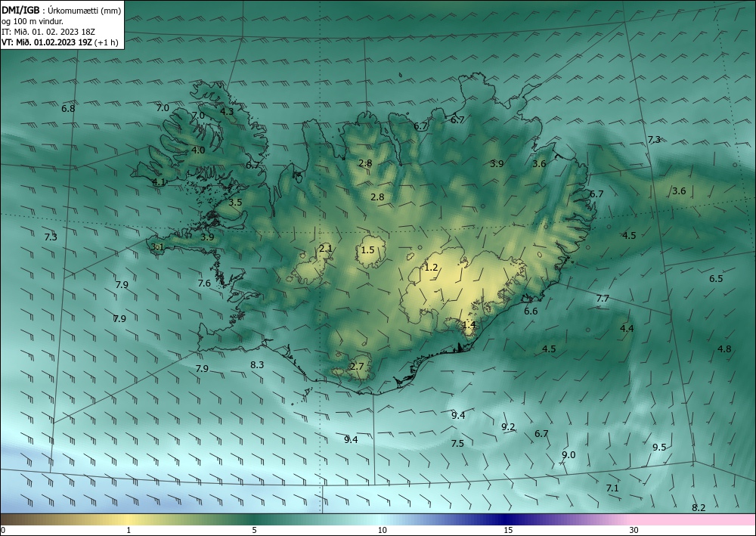Click the glacier value '1.5'
The image size is (756, 536).
point(367,249)
